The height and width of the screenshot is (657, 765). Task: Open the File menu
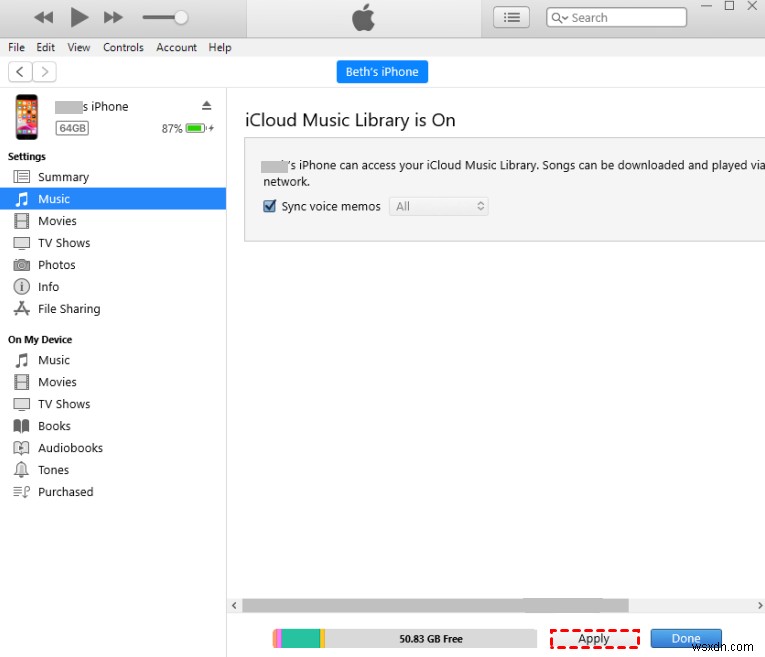click(16, 47)
